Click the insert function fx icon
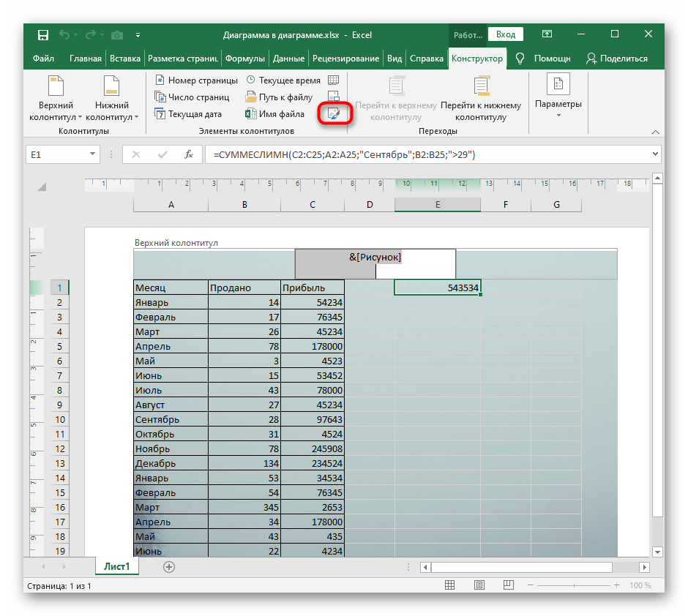 pos(188,154)
